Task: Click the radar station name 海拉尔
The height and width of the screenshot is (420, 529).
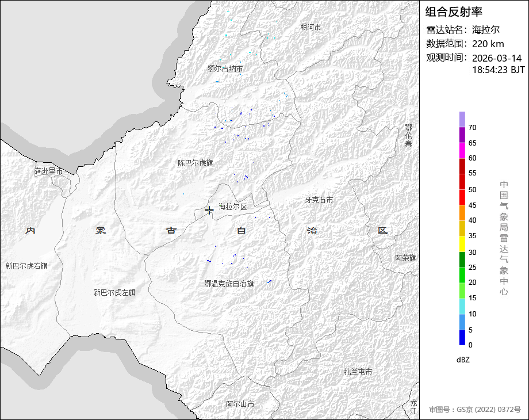Action: [485, 30]
